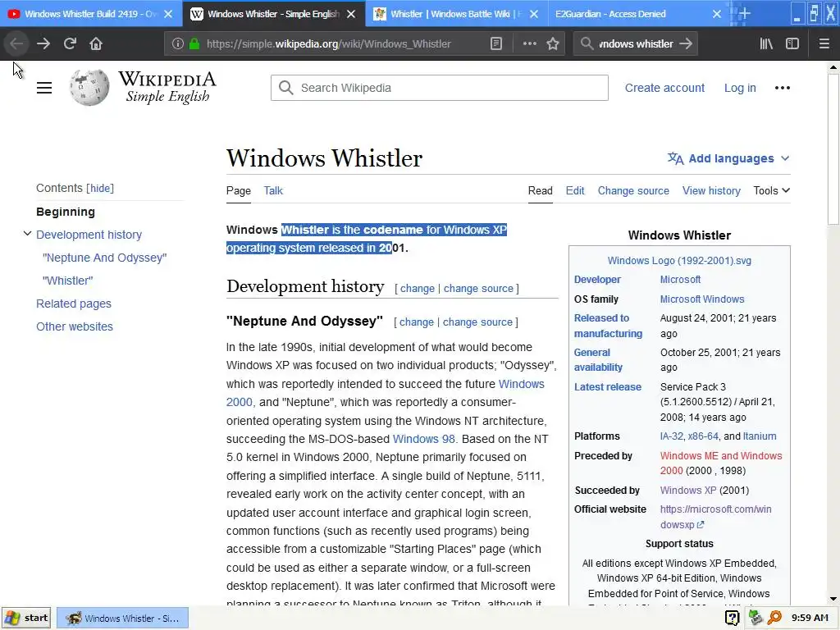Open the Microsoft developer link in infobox

coord(680,280)
